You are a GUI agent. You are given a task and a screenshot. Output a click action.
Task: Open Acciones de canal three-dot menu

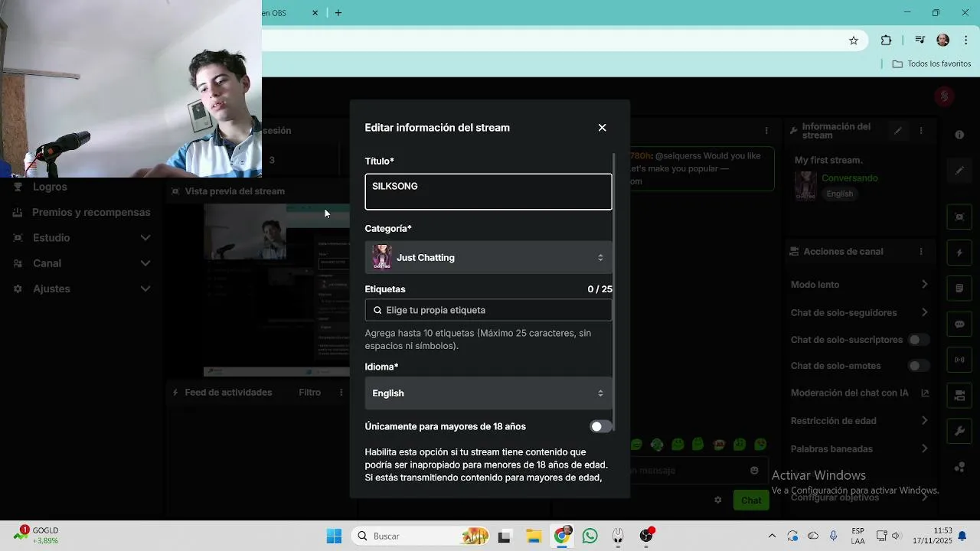click(921, 252)
